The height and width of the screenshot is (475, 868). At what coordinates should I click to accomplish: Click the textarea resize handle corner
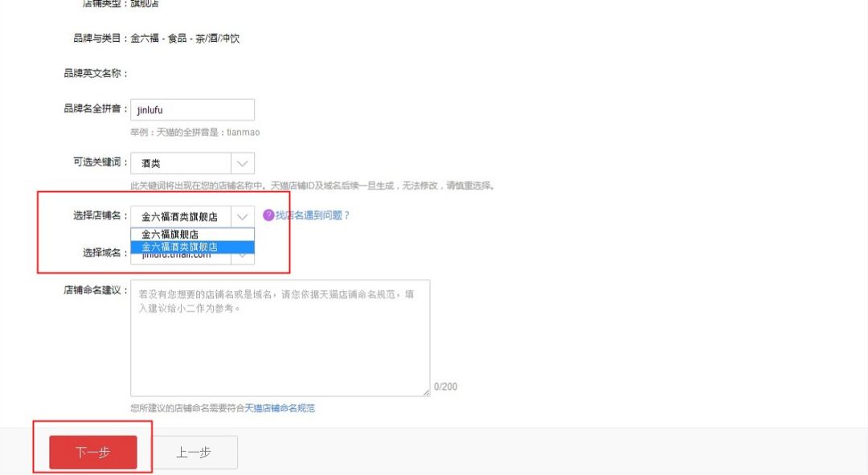click(426, 391)
